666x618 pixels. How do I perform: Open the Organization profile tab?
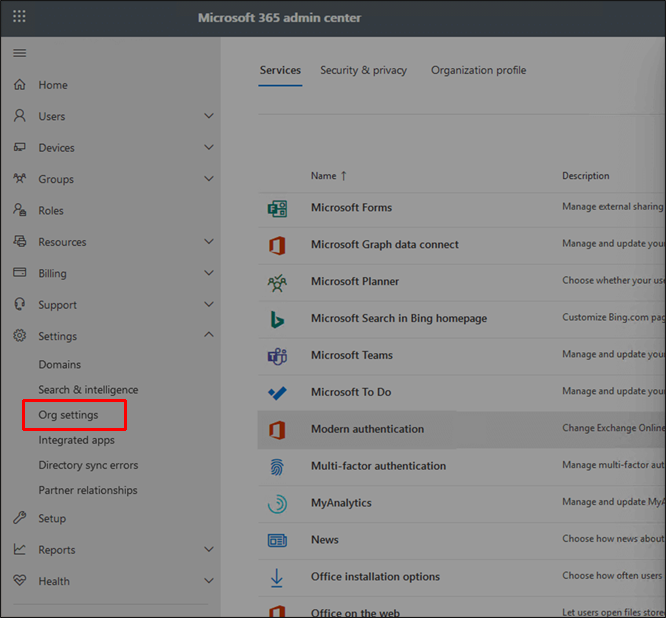click(478, 70)
